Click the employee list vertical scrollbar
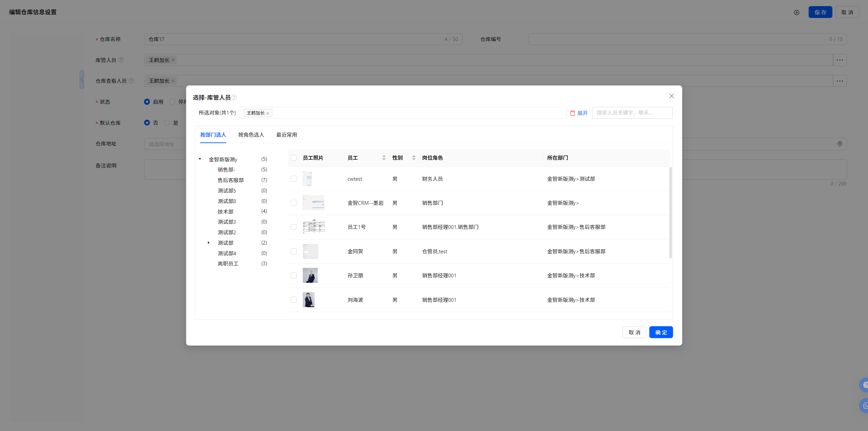 (x=670, y=212)
